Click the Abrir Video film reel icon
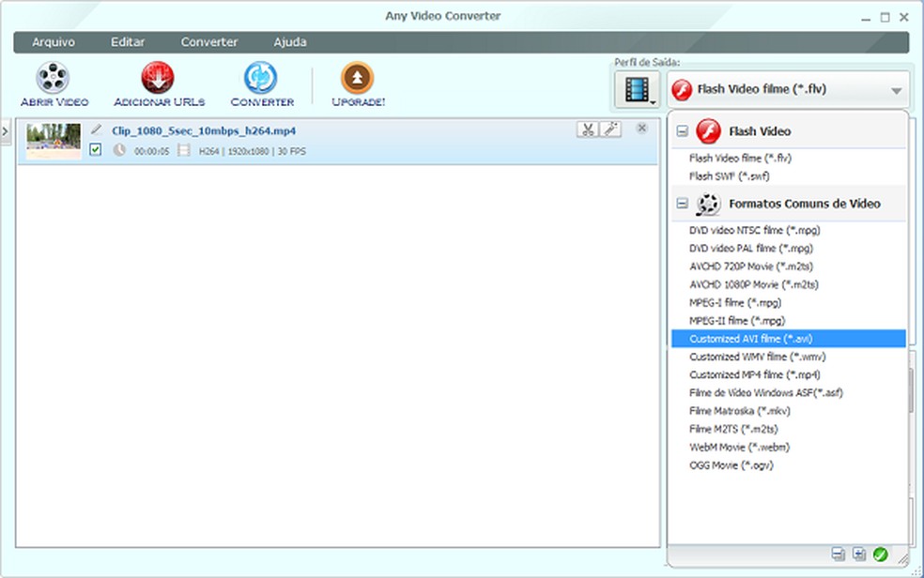Image resolution: width=924 pixels, height=578 pixels. pyautogui.click(x=54, y=78)
